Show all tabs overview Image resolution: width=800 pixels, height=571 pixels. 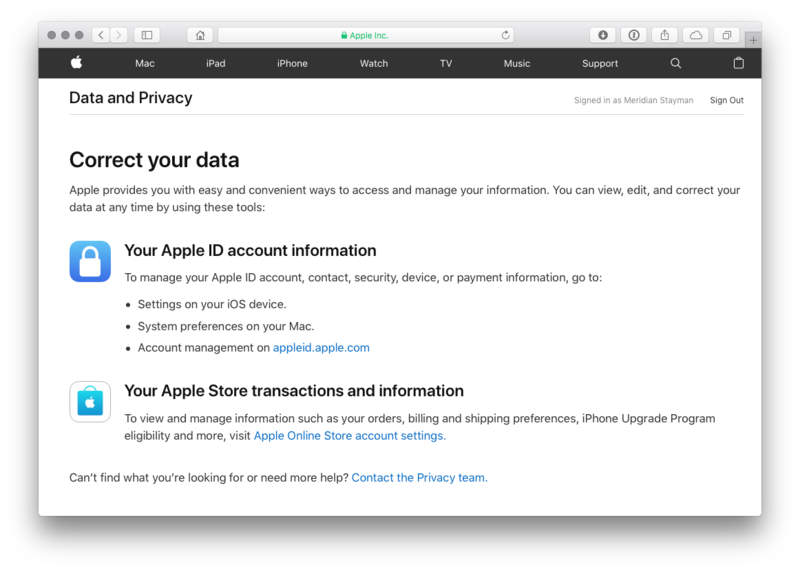coord(727,35)
